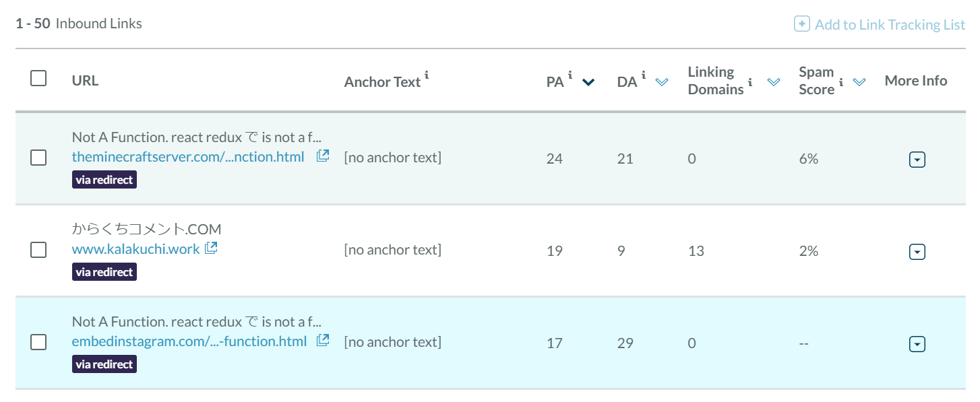Open external link icon for www.kalakuchi.work
980x402 pixels.
[x=211, y=248]
